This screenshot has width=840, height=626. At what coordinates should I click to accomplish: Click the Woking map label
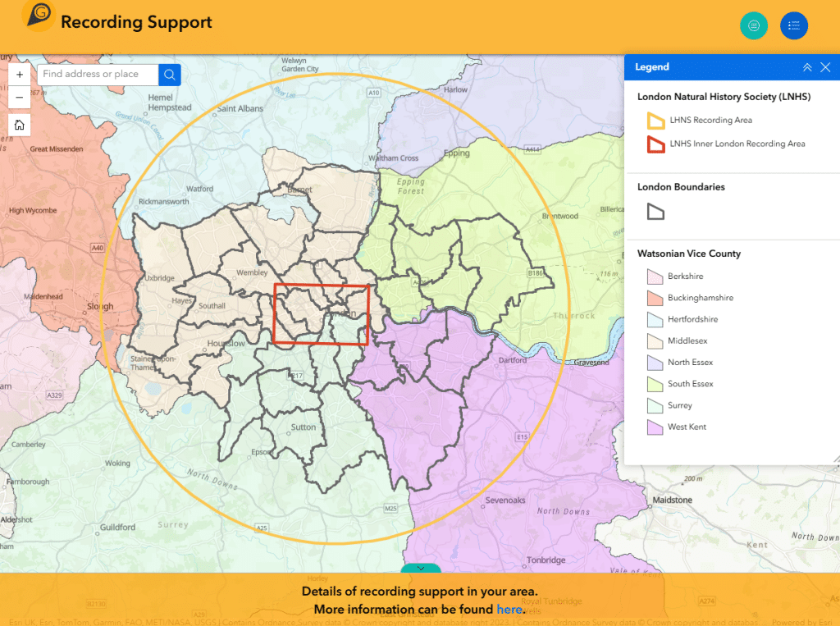117,463
